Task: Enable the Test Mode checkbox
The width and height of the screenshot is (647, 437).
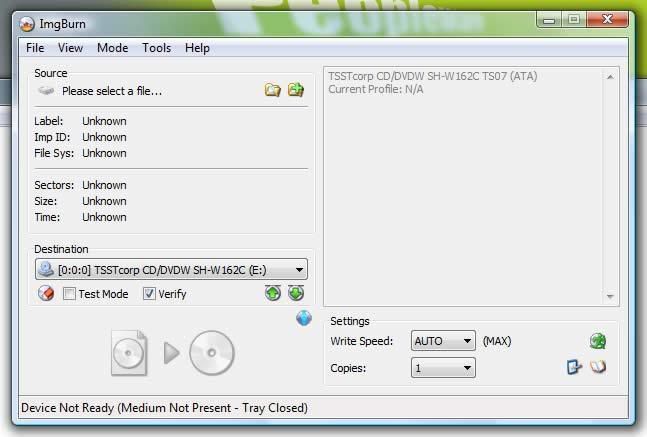Action: 69,294
